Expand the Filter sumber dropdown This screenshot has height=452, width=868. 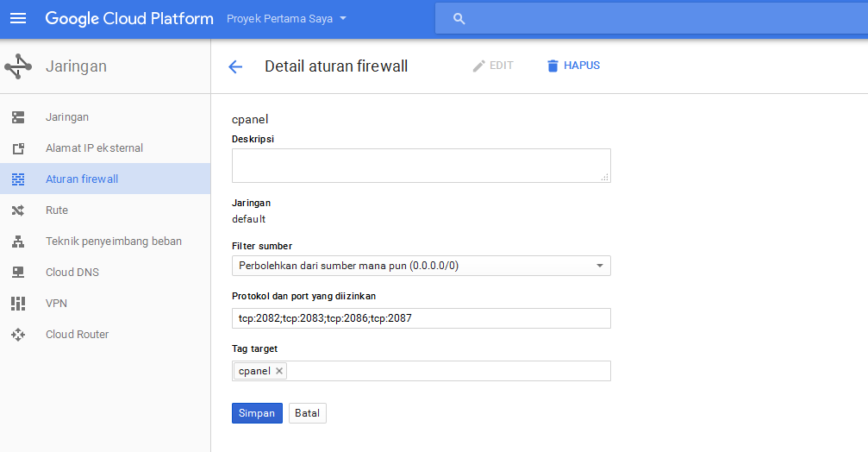coord(421,266)
